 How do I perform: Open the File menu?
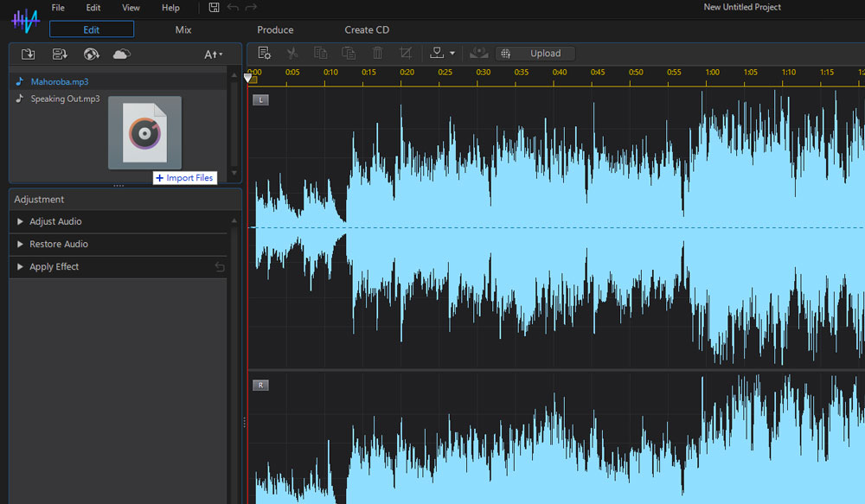(x=57, y=7)
